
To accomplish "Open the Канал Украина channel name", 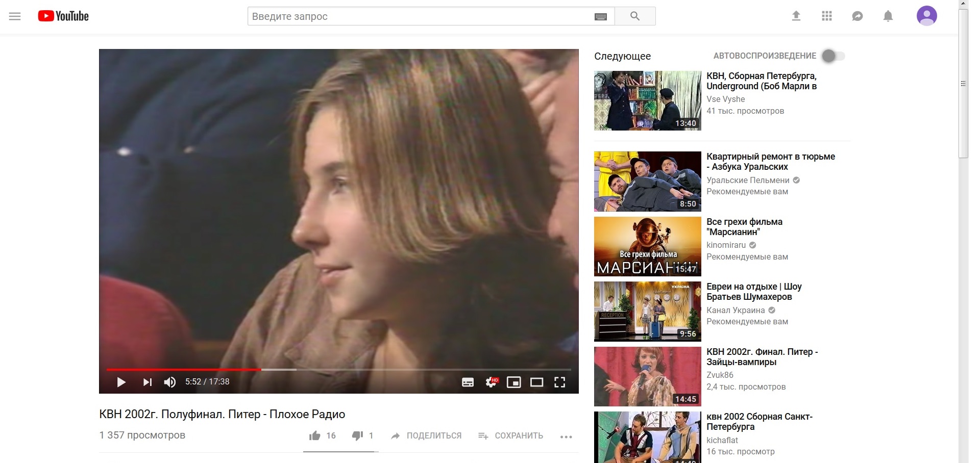I will click(736, 310).
